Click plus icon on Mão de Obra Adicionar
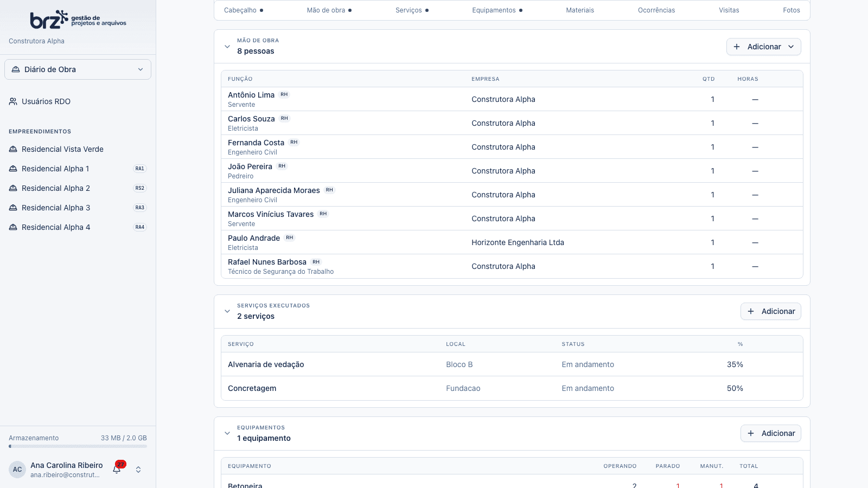Screen dimensions: 868x488 pyautogui.click(x=737, y=47)
